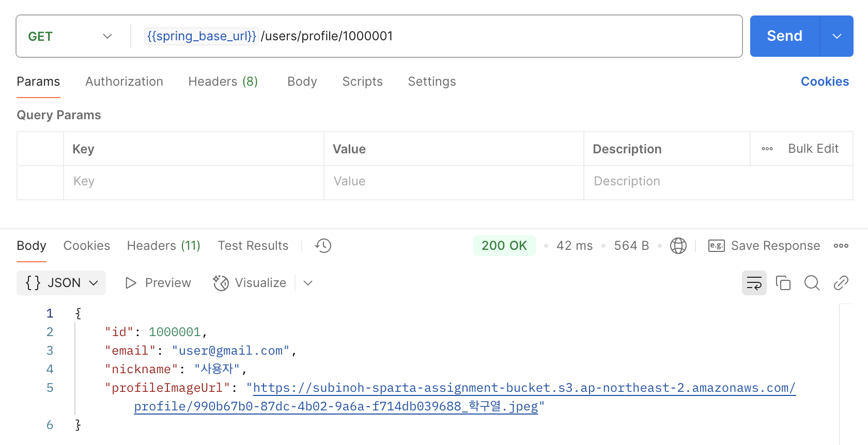Screen dimensions: 868x445
Task: Click the response history clock icon
Action: (323, 246)
